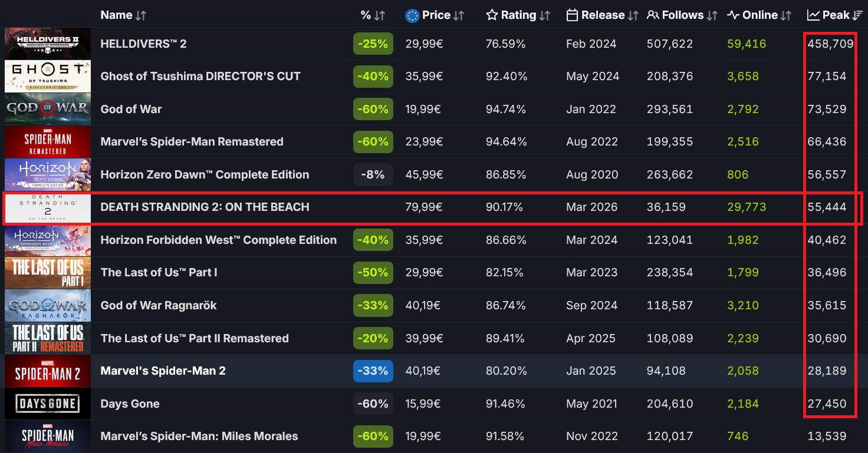The height and width of the screenshot is (453, 868).
Task: Click the blue -33% Spider-Man 2 badge
Action: click(x=373, y=371)
